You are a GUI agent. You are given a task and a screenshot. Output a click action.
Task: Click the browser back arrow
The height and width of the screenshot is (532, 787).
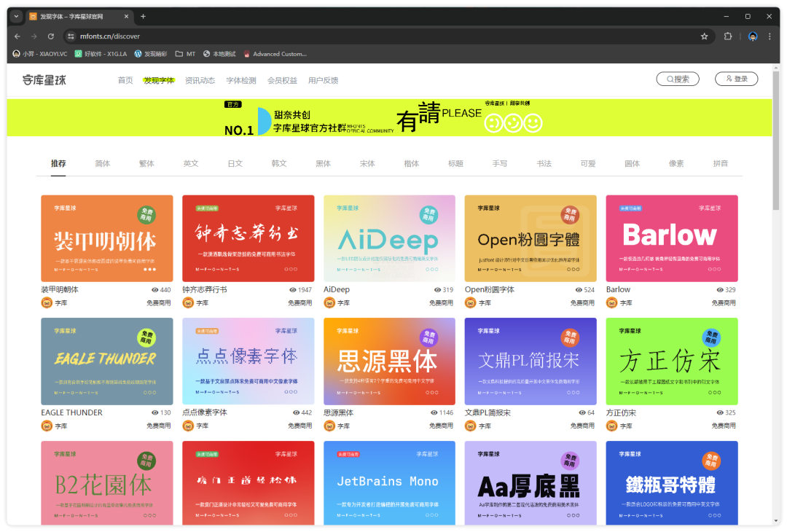click(17, 36)
